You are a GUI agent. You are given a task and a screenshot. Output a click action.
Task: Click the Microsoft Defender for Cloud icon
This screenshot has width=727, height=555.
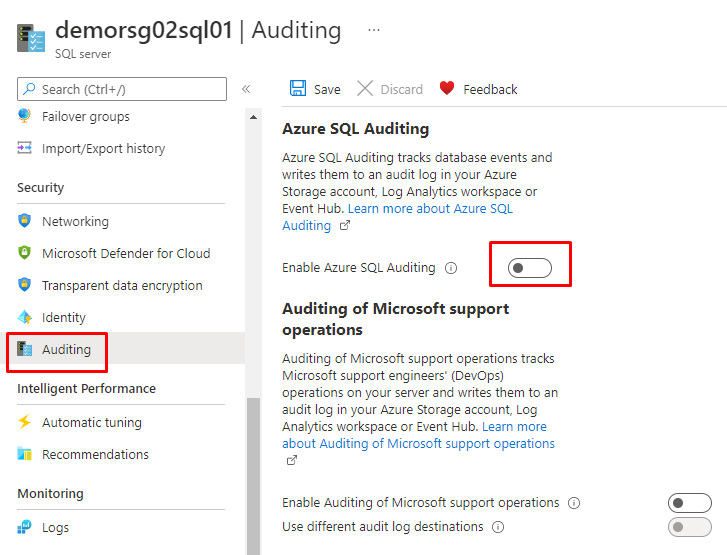25,253
